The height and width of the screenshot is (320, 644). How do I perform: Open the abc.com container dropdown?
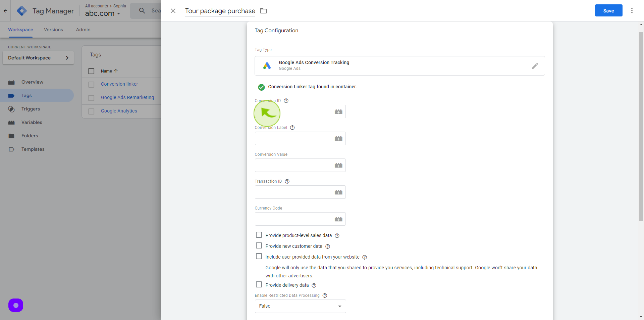(103, 13)
